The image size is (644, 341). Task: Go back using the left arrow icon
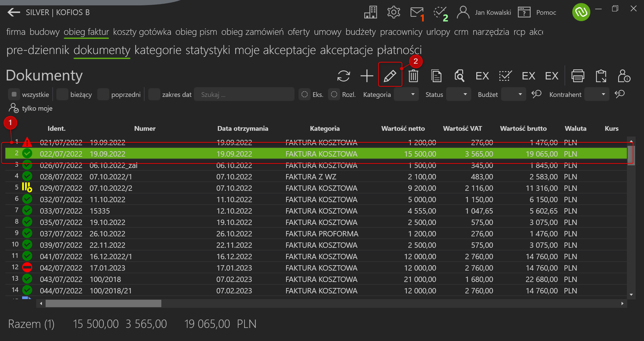click(14, 12)
